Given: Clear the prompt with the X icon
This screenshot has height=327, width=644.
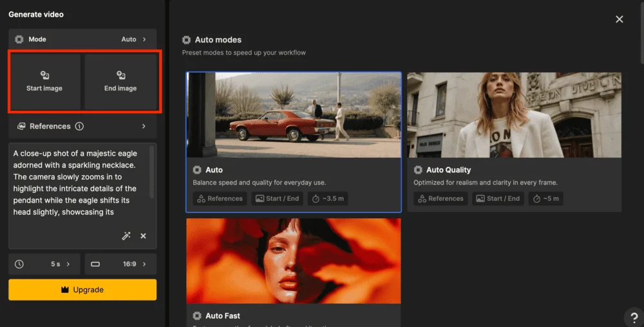Looking at the screenshot, I should tap(144, 236).
